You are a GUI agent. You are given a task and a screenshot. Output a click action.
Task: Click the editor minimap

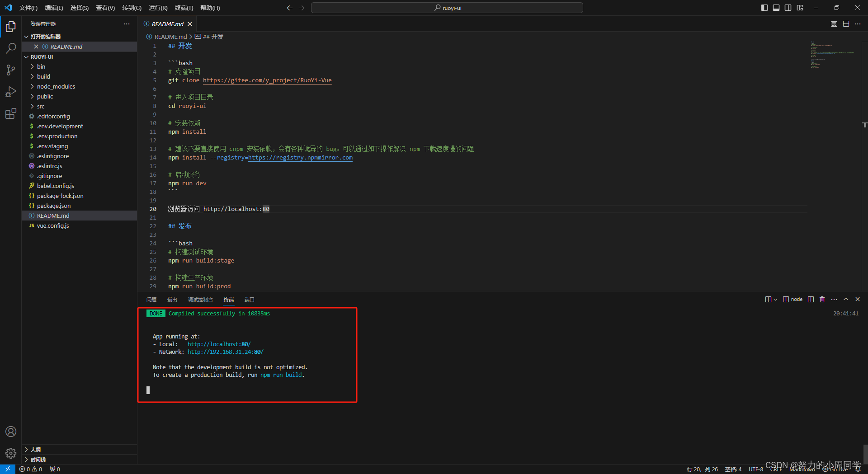832,55
